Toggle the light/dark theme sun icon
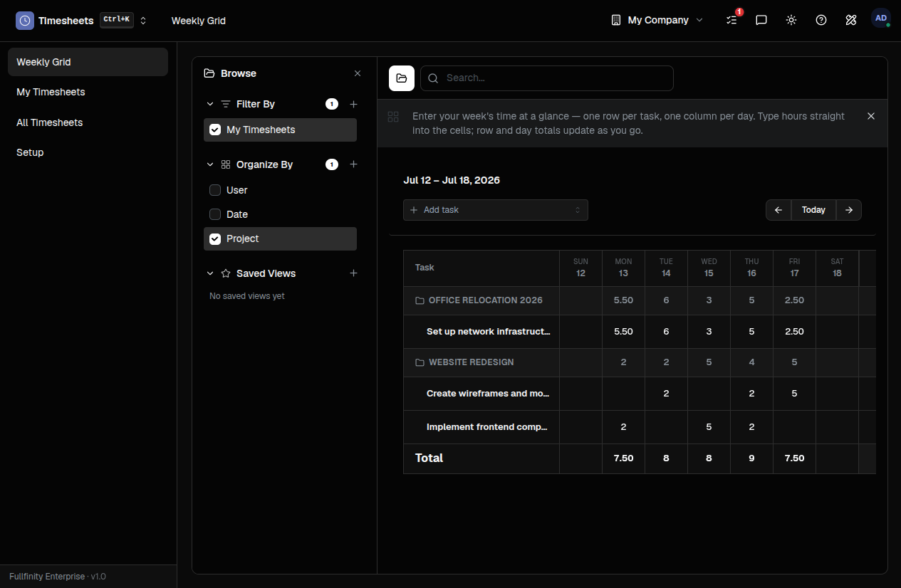The image size is (901, 588). pyautogui.click(x=791, y=20)
